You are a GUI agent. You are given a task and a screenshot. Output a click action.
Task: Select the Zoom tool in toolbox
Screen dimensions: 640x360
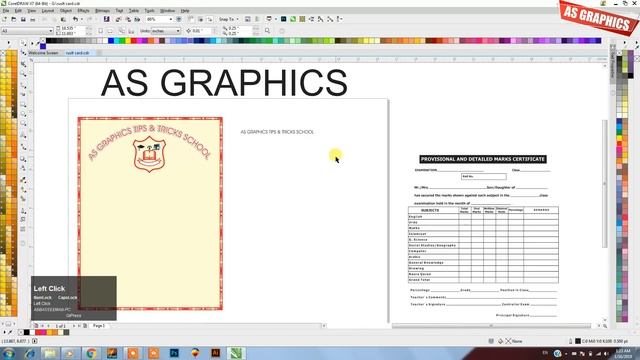(23, 74)
